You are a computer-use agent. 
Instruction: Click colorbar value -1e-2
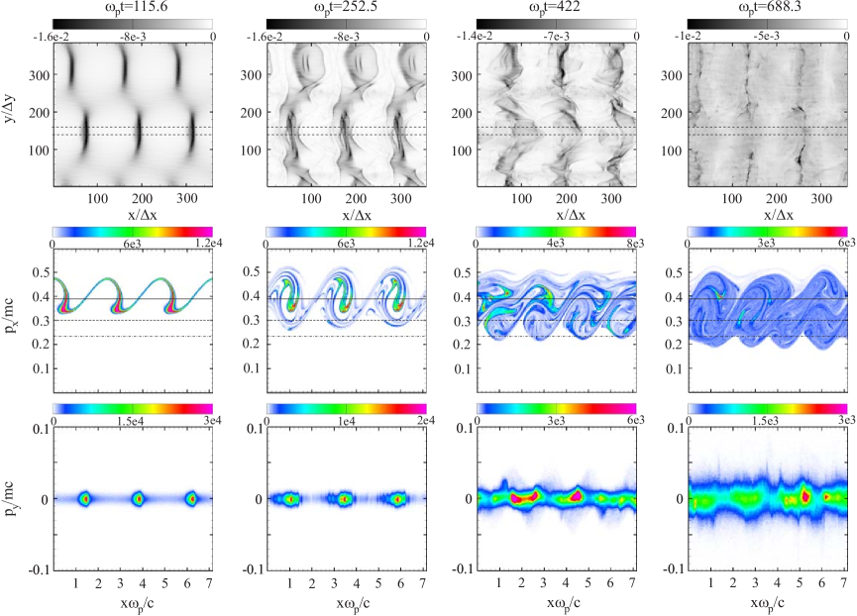(x=687, y=37)
